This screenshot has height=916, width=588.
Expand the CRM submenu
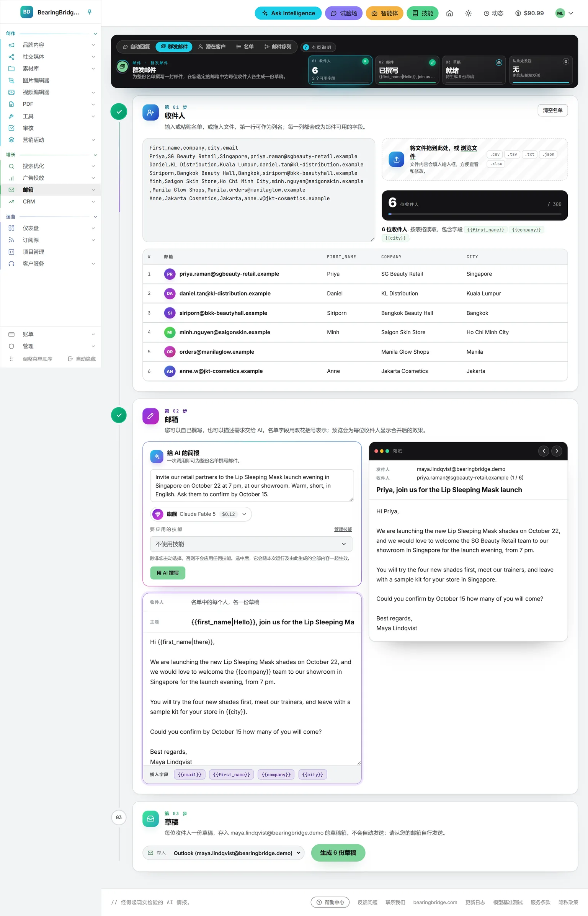[x=93, y=202]
